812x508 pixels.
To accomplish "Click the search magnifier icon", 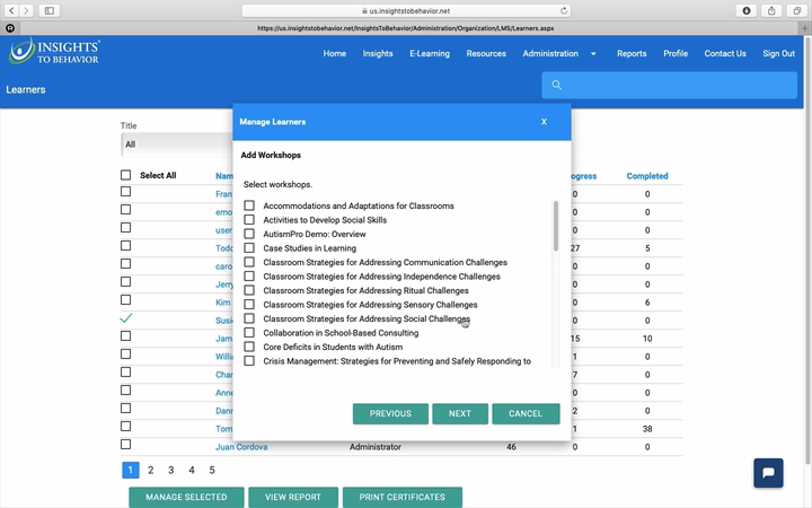I will click(x=557, y=85).
